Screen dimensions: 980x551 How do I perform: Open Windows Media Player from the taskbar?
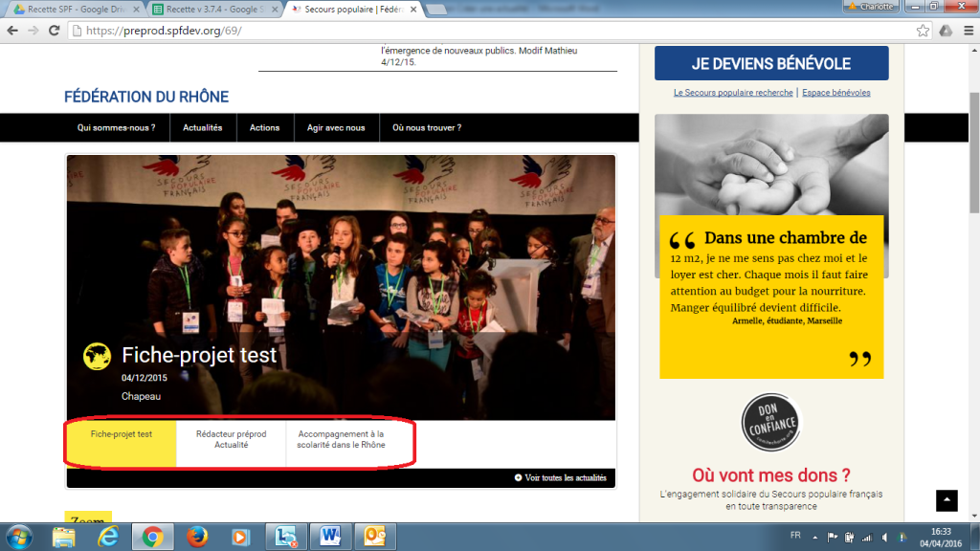click(x=240, y=537)
